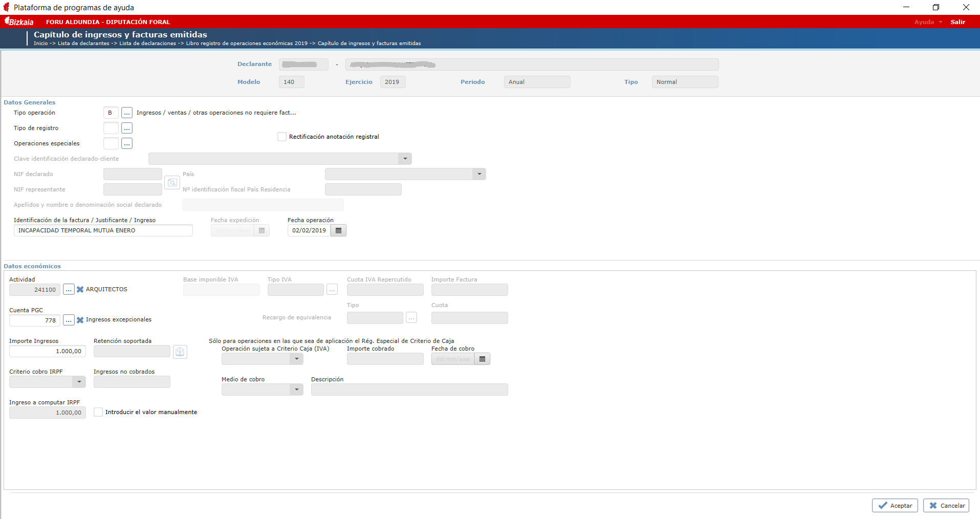Image resolution: width=980 pixels, height=519 pixels.
Task: Click Importe Ingresos field
Action: (48, 351)
